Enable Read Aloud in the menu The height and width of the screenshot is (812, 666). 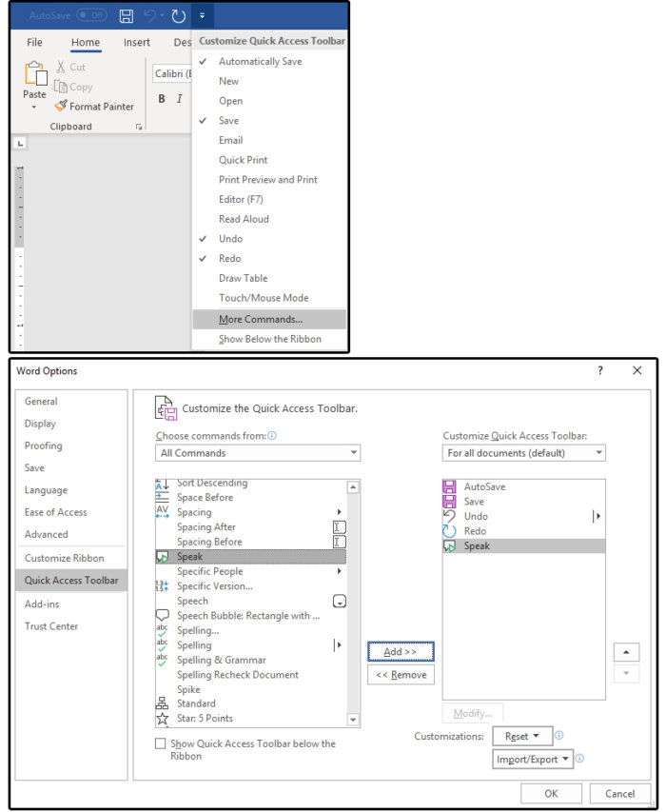(269, 219)
